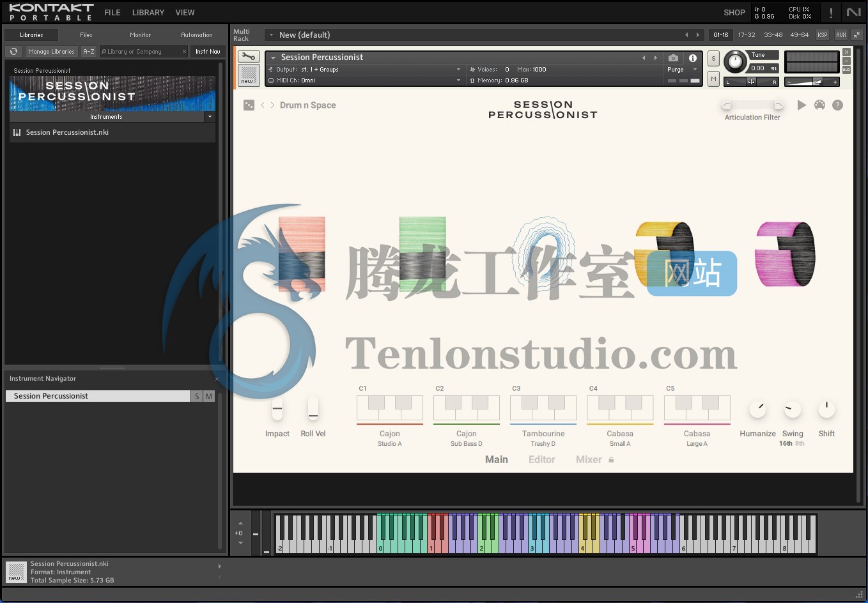Open the SHOP link
Viewport: 868px width, 603px height.
[734, 12]
